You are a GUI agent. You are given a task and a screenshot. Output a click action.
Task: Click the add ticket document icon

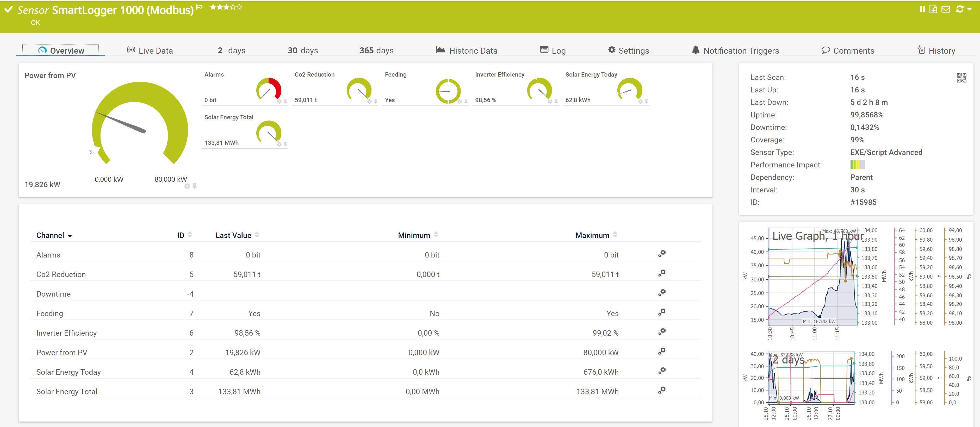[933, 9]
